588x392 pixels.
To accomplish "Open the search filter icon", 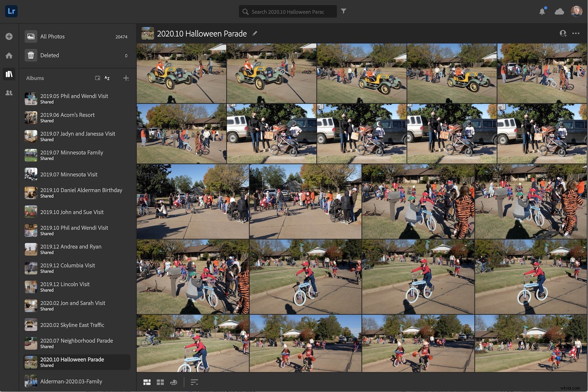I will click(343, 11).
